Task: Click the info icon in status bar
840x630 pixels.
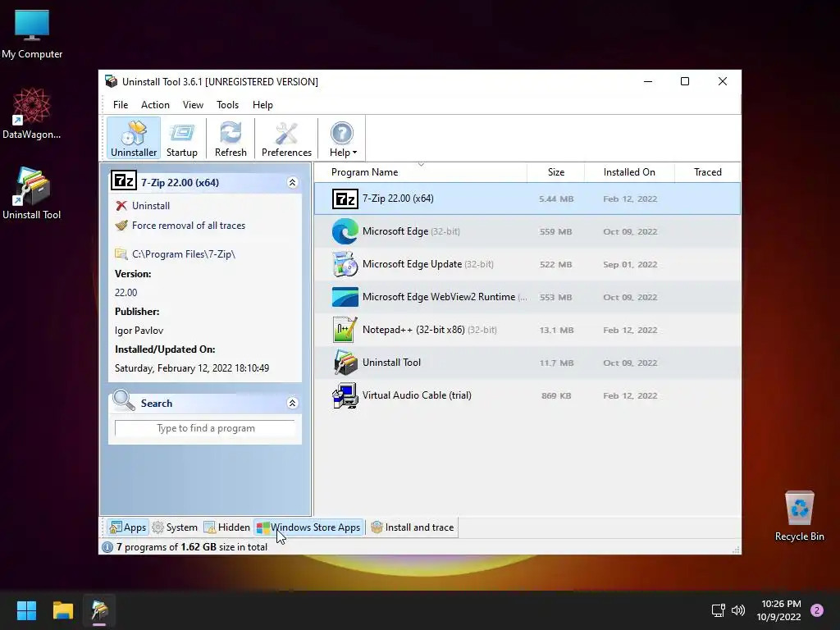Action: (107, 547)
